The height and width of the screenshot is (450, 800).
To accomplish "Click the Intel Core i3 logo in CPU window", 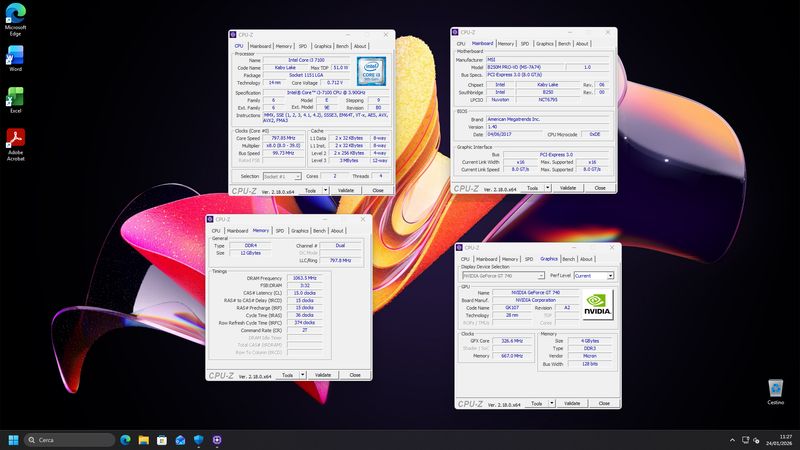I will [x=371, y=71].
